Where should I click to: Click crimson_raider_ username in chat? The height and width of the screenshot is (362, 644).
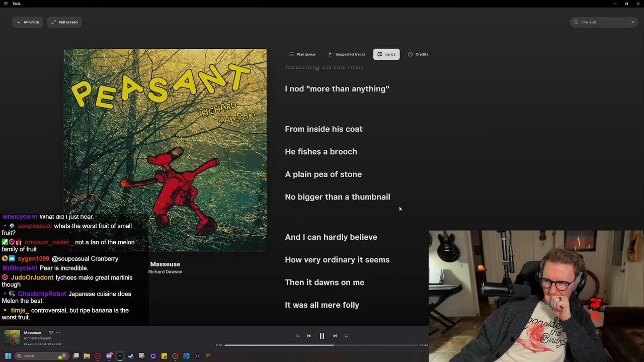[x=49, y=242]
